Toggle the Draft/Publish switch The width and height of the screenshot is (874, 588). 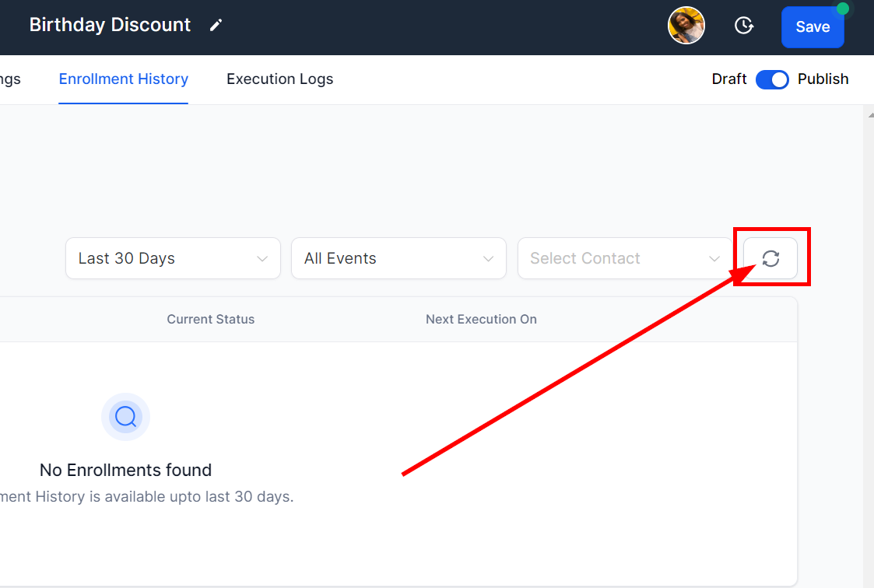(772, 79)
